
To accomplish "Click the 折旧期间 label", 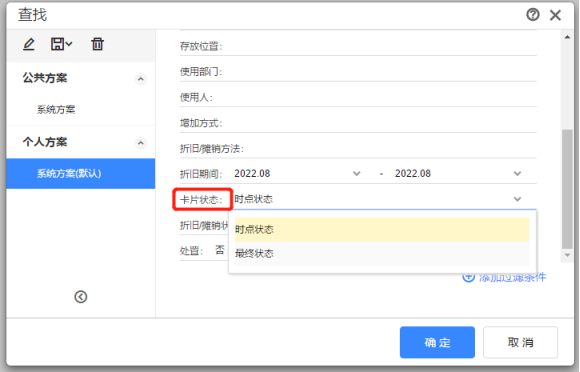I will tap(201, 174).
